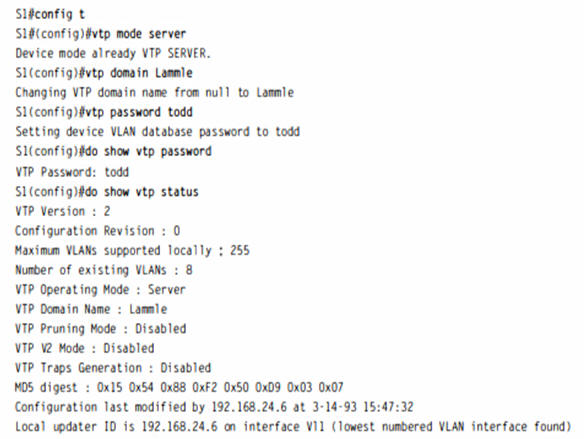Click 'Device mode already VTP SERVER' line
Viewport: 584px width, 439px height.
[x=113, y=54]
